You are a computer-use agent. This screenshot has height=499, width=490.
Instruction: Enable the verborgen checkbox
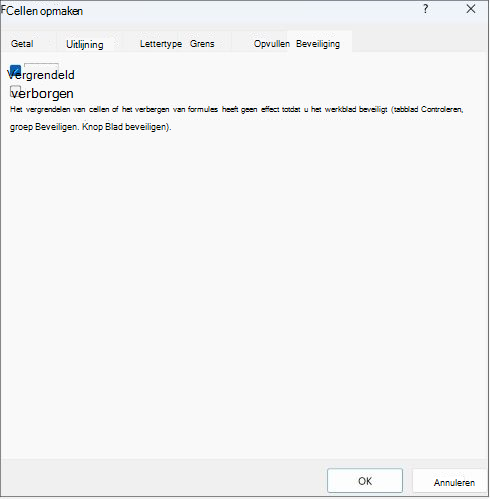(x=15, y=91)
